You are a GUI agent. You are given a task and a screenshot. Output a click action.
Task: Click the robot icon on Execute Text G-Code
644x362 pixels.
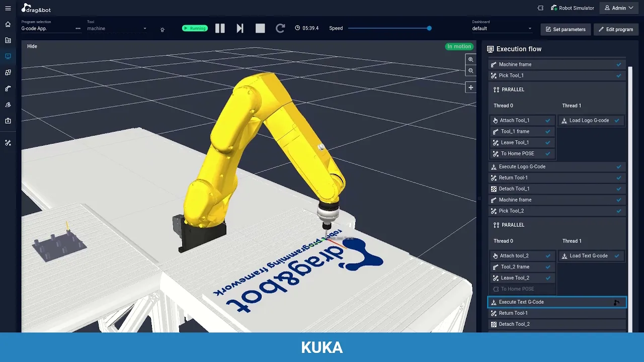tap(616, 302)
